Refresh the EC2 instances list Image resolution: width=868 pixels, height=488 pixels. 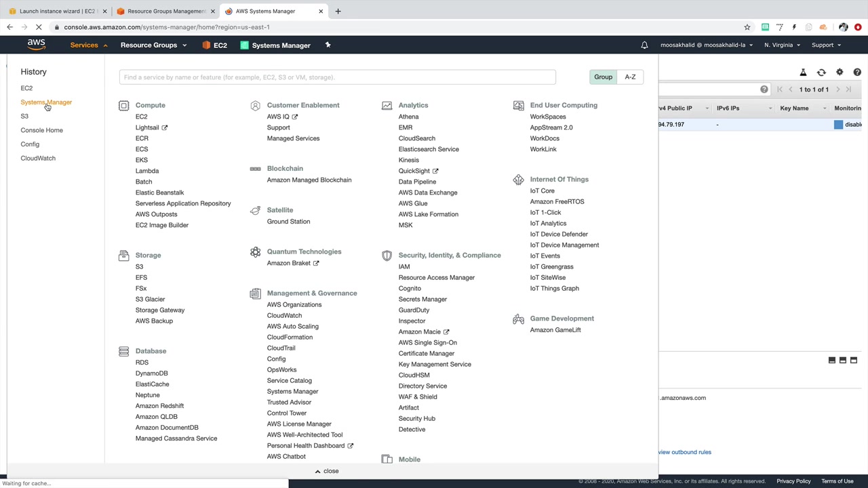[821, 73]
